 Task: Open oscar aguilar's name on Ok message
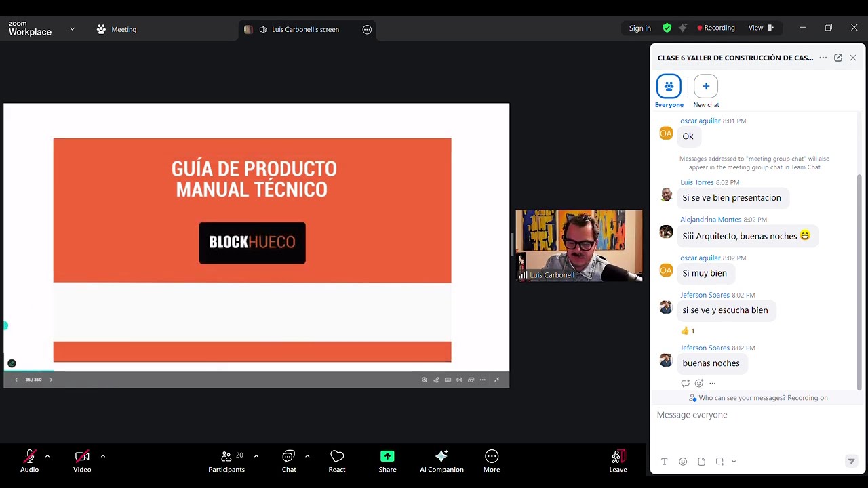(700, 121)
